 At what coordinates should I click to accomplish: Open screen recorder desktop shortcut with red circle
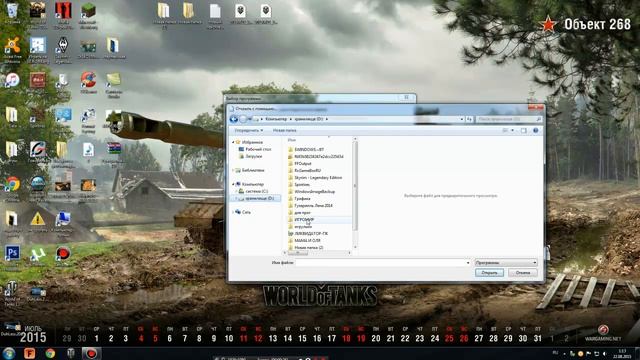pyautogui.click(x=63, y=256)
